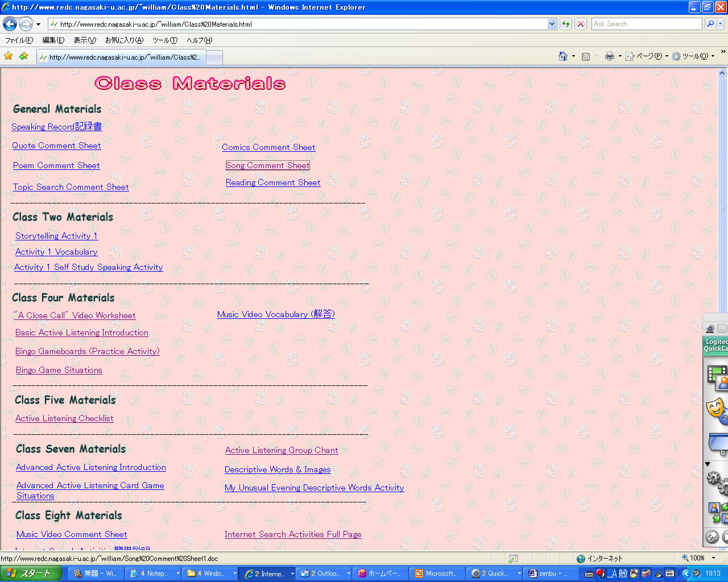
Task: Open the Favorites Center star icon
Action: pos(9,56)
